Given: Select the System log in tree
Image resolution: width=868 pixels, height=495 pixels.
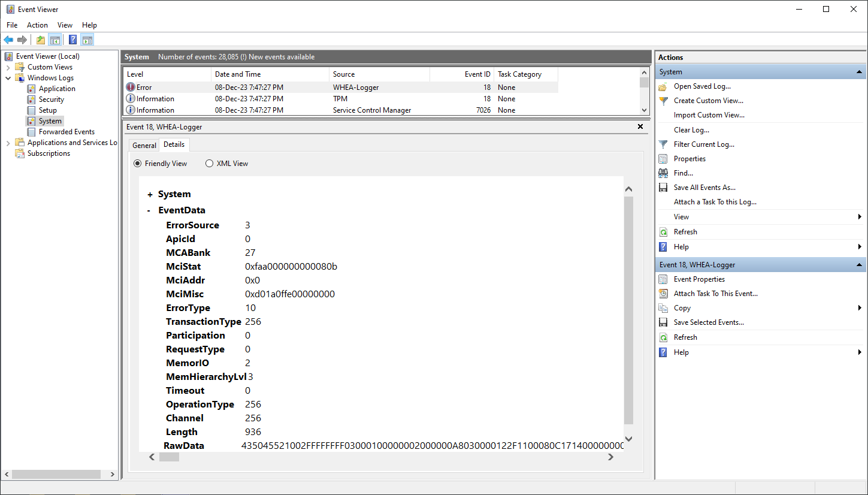Looking at the screenshot, I should [x=50, y=121].
